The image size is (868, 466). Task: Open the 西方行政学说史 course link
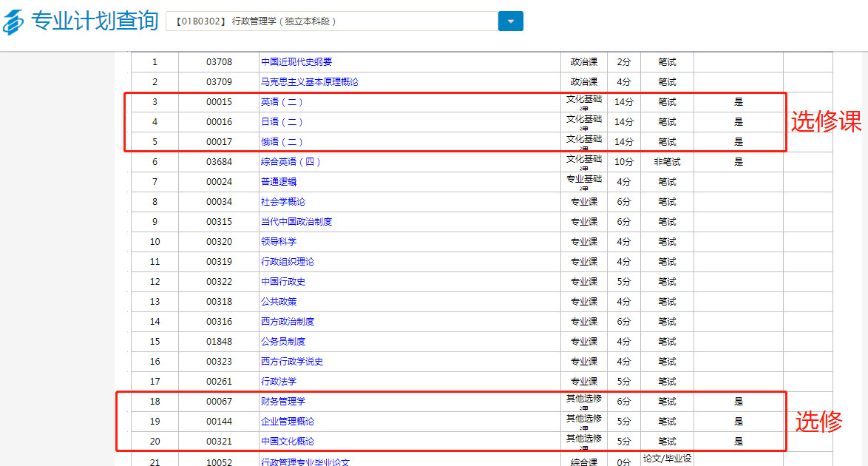pos(292,361)
